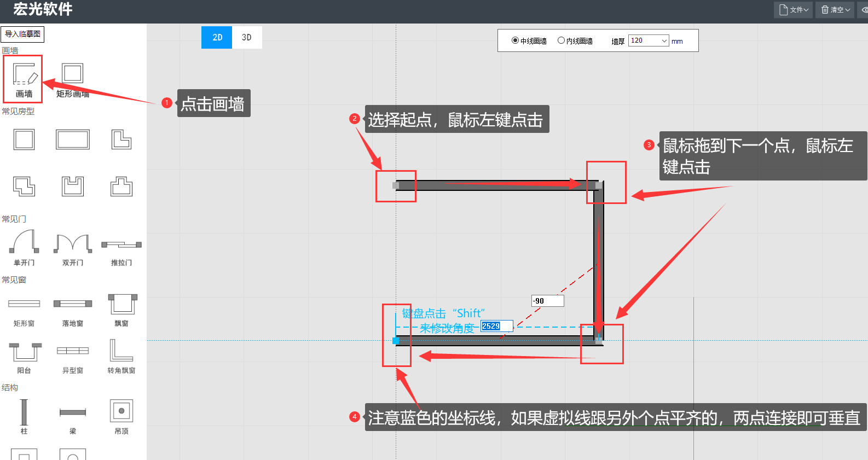The height and width of the screenshot is (460, 868).
Task: Click the 导入临摹图 import tracing button
Action: pos(22,34)
